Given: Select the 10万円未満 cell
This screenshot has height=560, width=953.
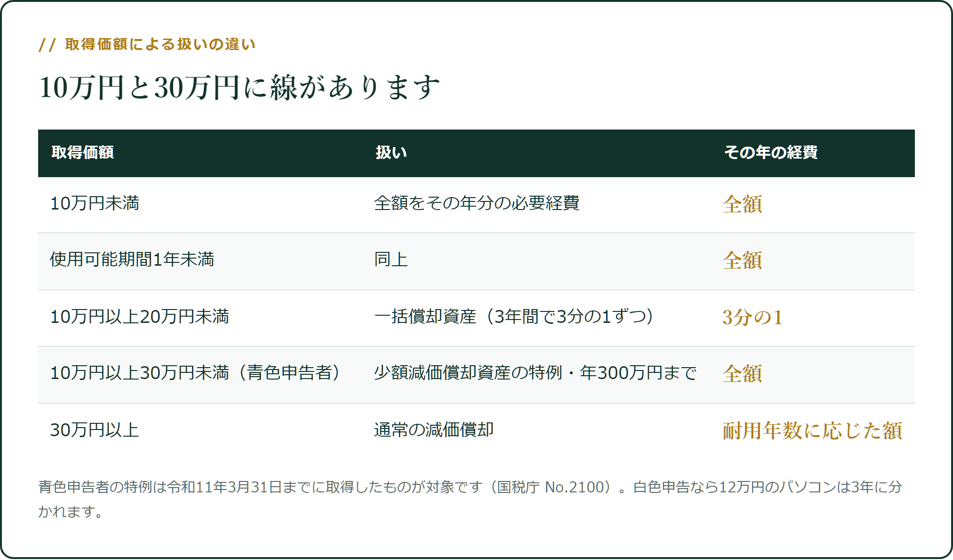Looking at the screenshot, I should (95, 203).
